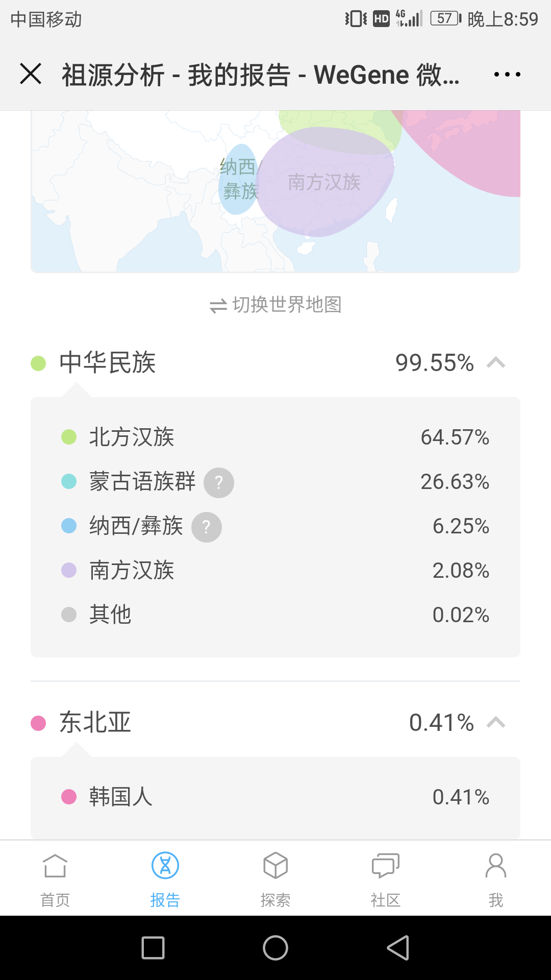The image size is (551, 980).
Task: Collapse the 中华民族 99.55% section
Action: pyautogui.click(x=275, y=363)
